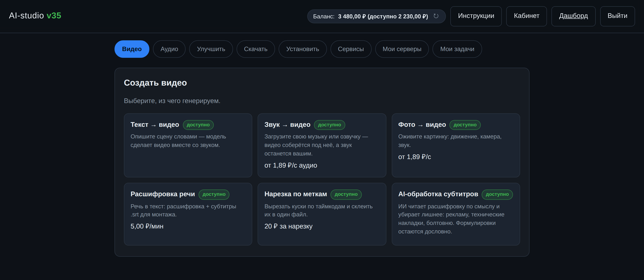Switch to the Аудио tab
Viewport: 644px width, 280px height.
[169, 49]
